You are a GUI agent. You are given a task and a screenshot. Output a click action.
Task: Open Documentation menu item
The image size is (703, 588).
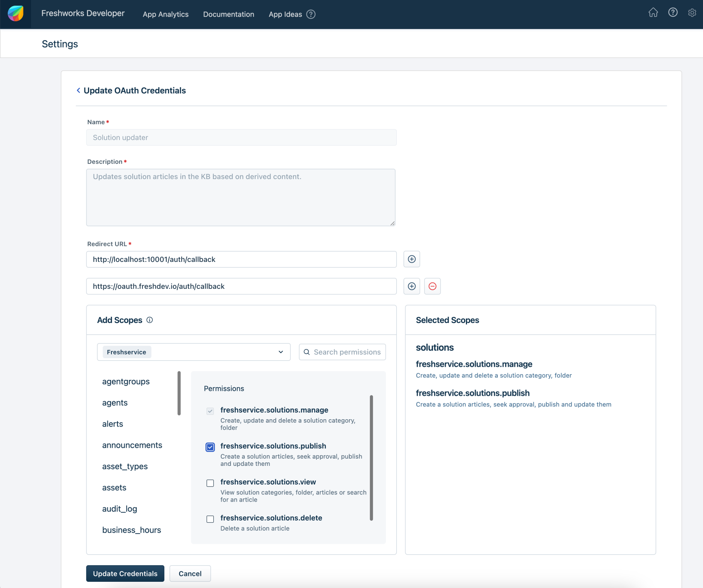228,14
